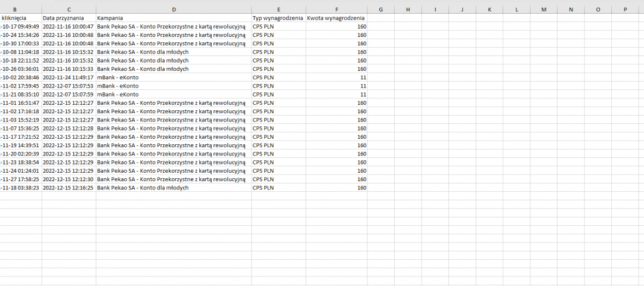
Task: Click click-time cell -11-18 03:38:23
Action: pos(21,188)
